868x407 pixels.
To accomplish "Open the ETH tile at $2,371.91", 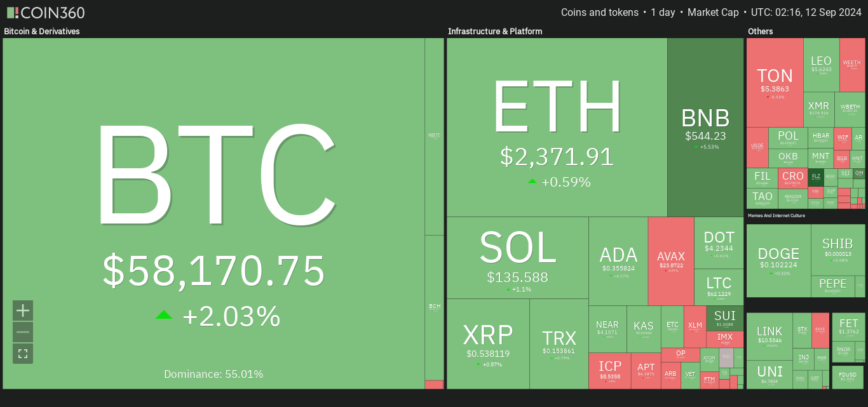I will pyautogui.click(x=557, y=127).
